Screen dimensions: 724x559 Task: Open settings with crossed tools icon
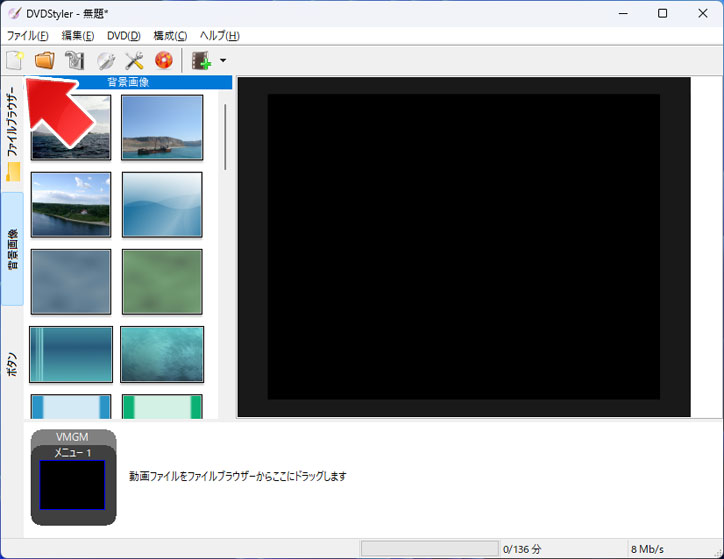[134, 60]
